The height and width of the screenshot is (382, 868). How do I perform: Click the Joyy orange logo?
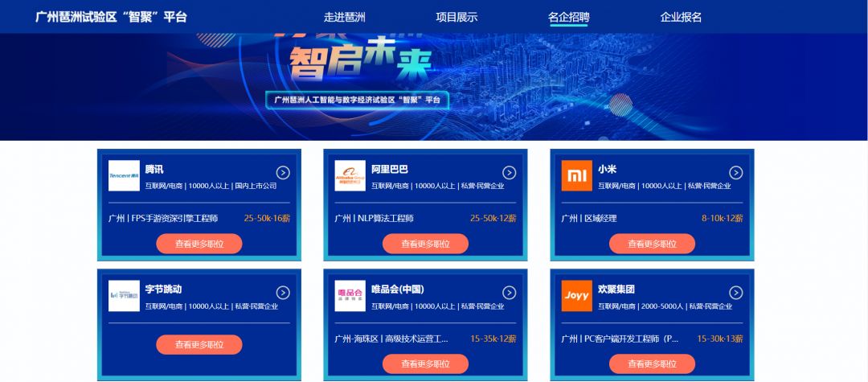[576, 296]
